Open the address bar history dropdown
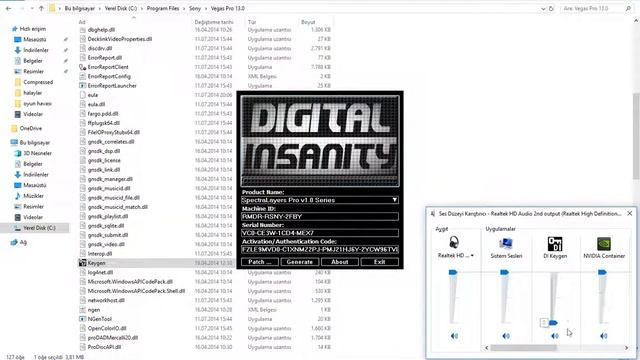 (543, 8)
